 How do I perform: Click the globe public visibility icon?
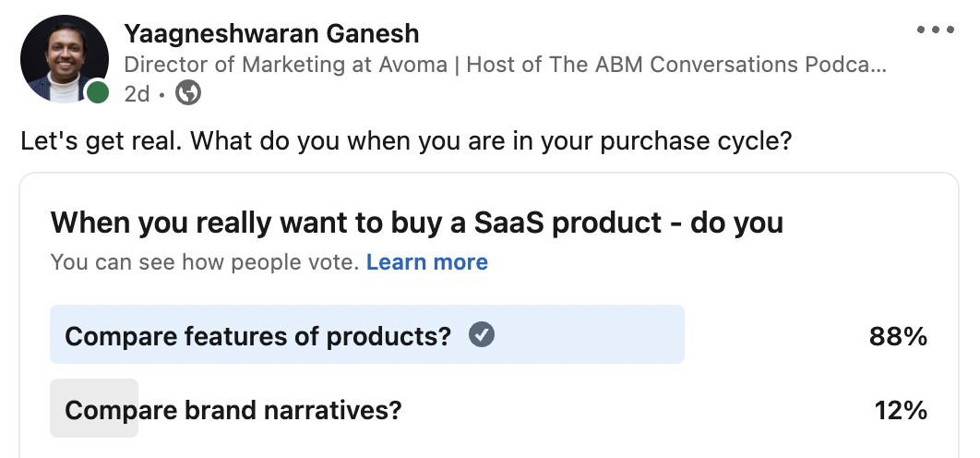click(188, 93)
